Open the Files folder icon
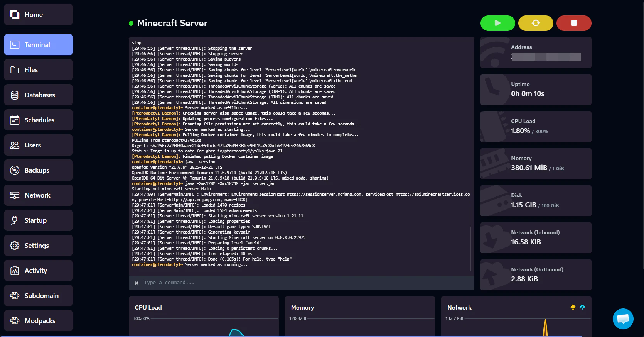The height and width of the screenshot is (337, 644). click(x=15, y=70)
